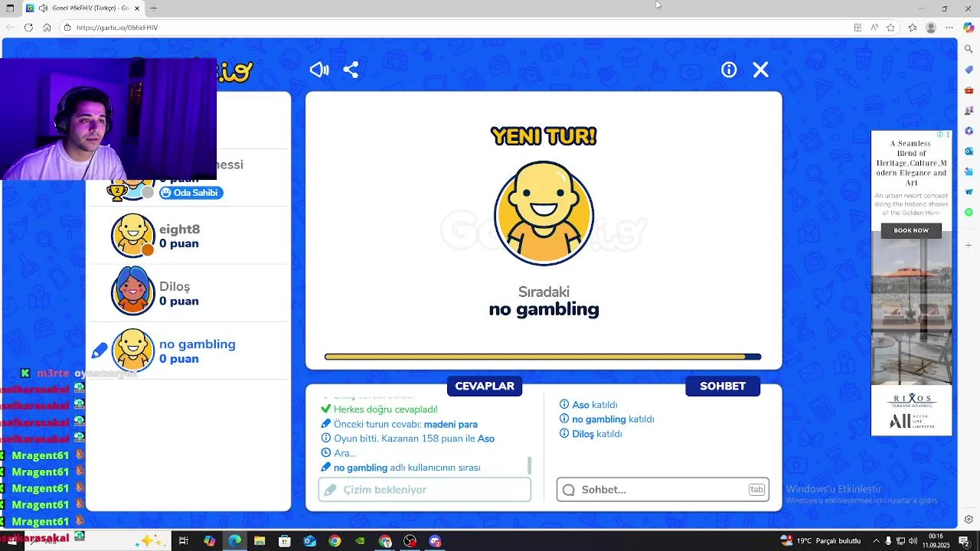This screenshot has width=980, height=551.
Task: Open sidebar settings gear icon
Action: pos(969,520)
